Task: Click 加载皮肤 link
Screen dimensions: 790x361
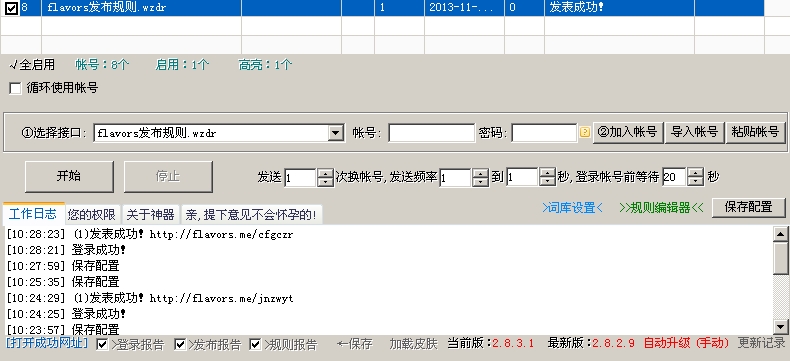Action: coord(413,344)
